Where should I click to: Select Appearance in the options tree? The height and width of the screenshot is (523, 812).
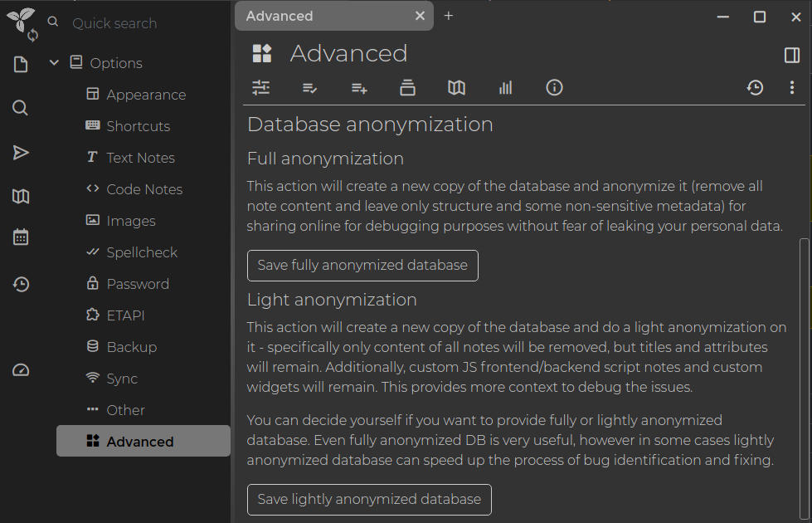click(145, 95)
